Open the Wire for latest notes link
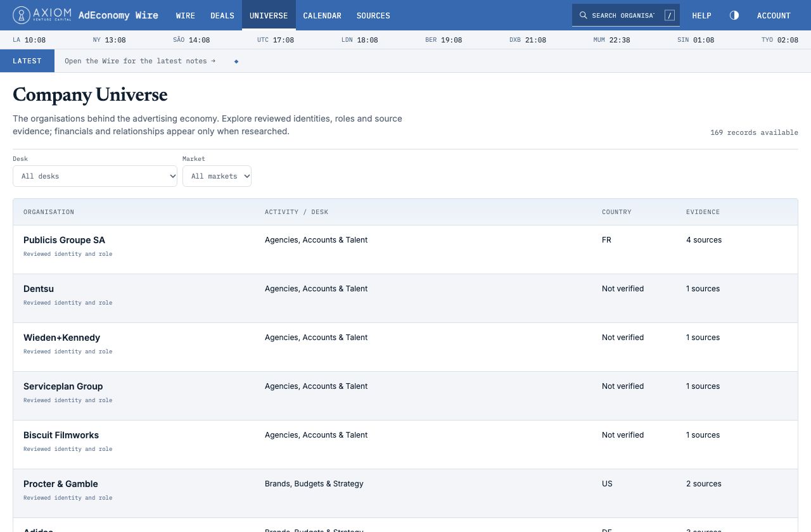811x532 pixels. click(x=140, y=61)
